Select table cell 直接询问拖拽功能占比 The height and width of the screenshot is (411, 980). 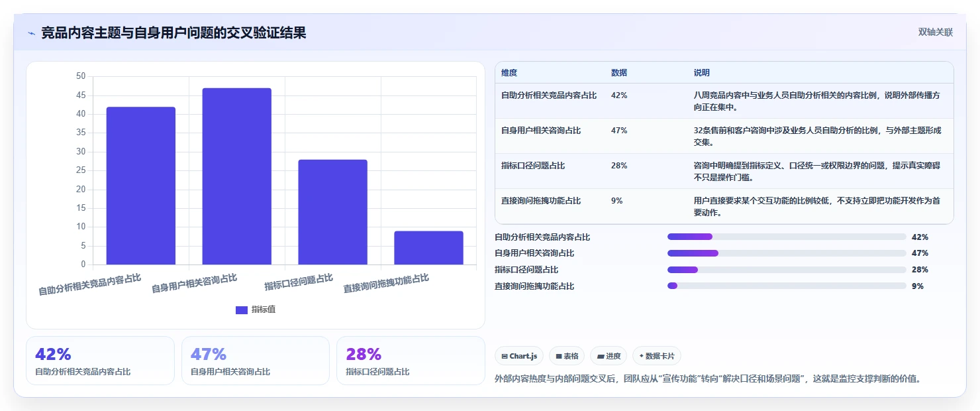coord(541,201)
